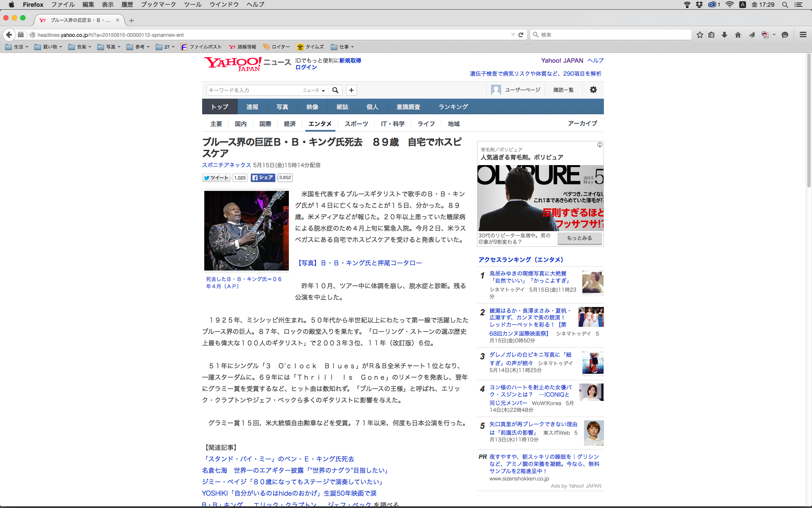Click the Yahoo News settings gear icon
Viewport: 812px width, 508px height.
[x=593, y=90]
